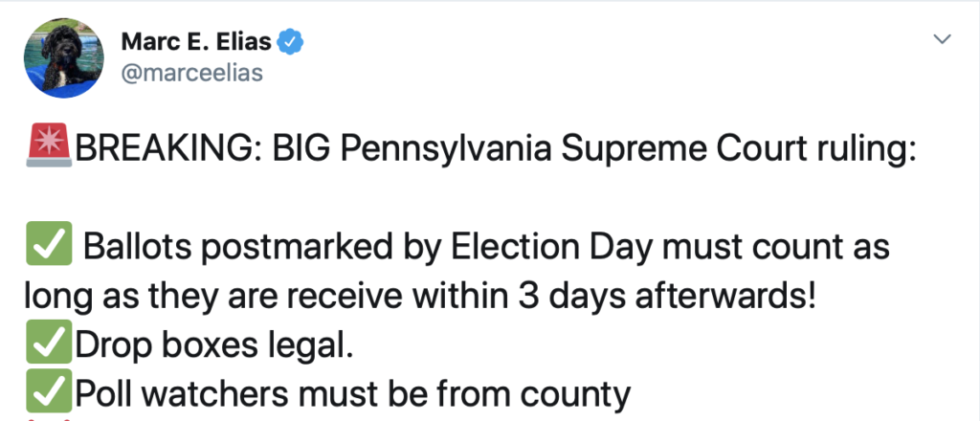This screenshot has width=980, height=421.
Task: Click the red siren emoji before BREAKING
Action: [49, 151]
